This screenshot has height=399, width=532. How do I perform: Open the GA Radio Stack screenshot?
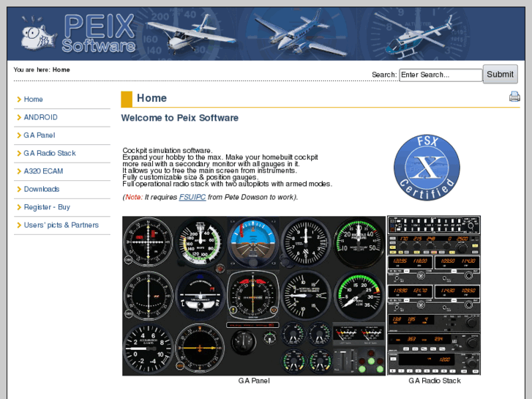coord(434,296)
